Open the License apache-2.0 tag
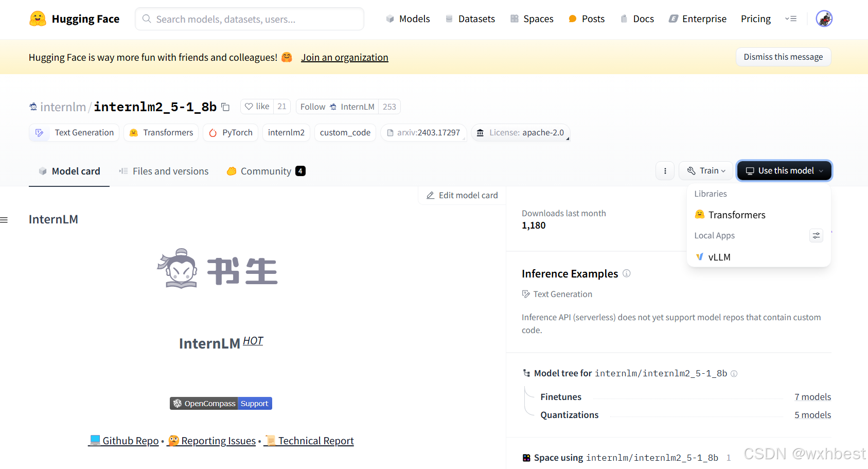This screenshot has height=469, width=868. pyautogui.click(x=520, y=133)
